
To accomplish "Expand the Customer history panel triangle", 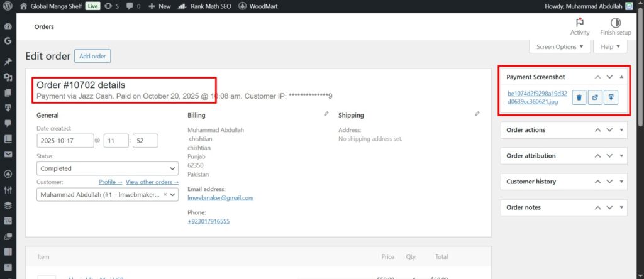I will pos(621,182).
